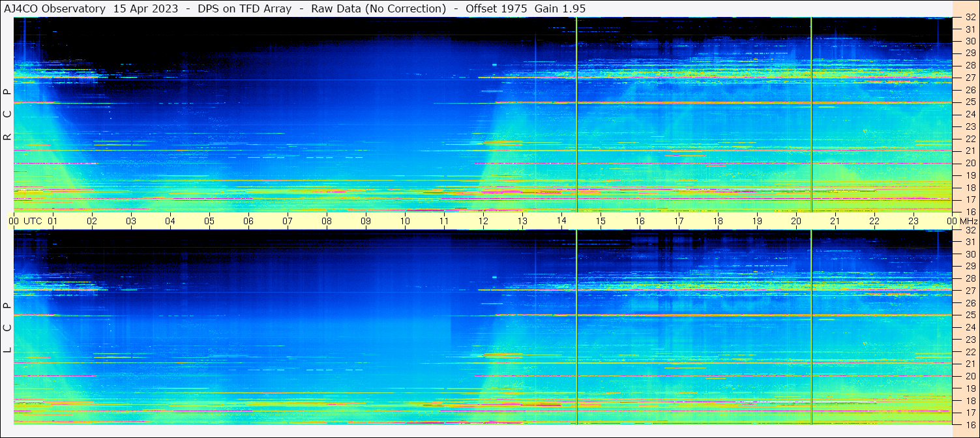Select hour "19" on the time axis
The image size is (980, 438).
[757, 221]
